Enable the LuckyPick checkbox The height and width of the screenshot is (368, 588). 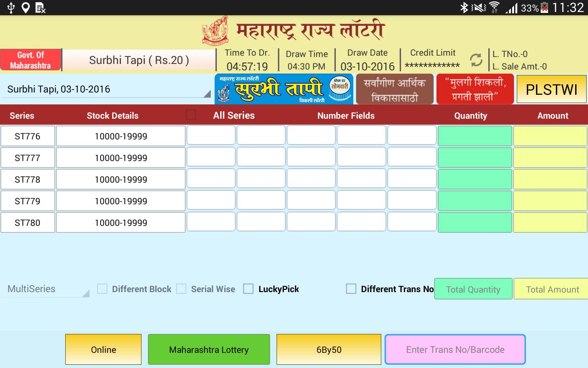pyautogui.click(x=248, y=289)
